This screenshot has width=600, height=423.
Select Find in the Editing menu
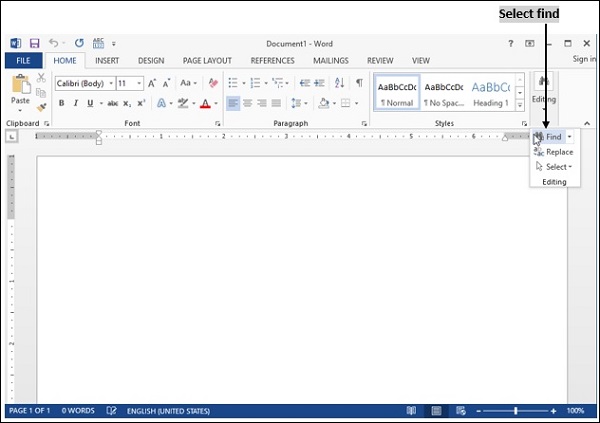pos(553,136)
